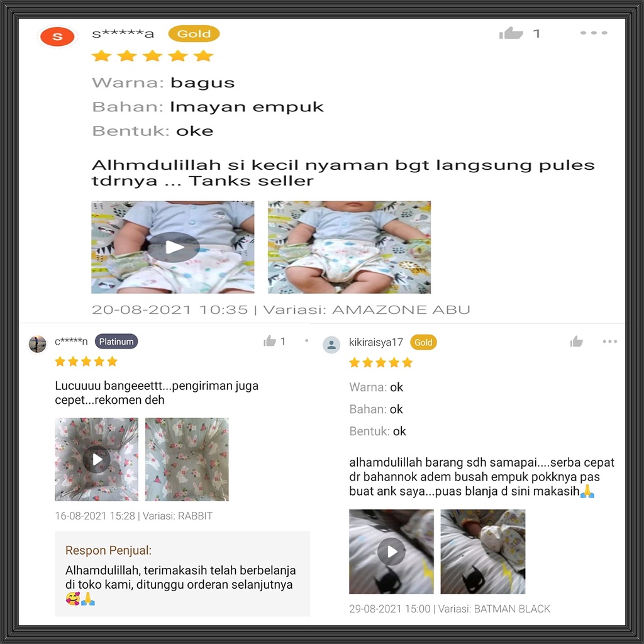Open more options on s******a's review
644x644 pixels.
(x=594, y=33)
